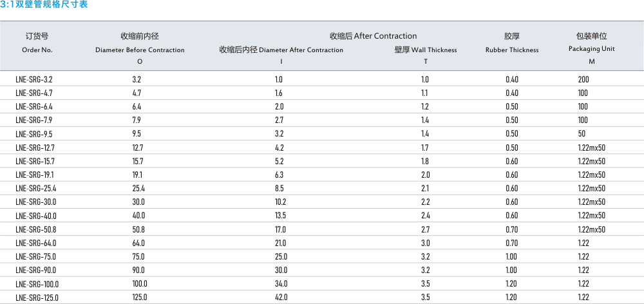Click the table title '3:1双壁管规格尺寸表'
Viewport: 644px width, 304px height.
coord(44,5)
